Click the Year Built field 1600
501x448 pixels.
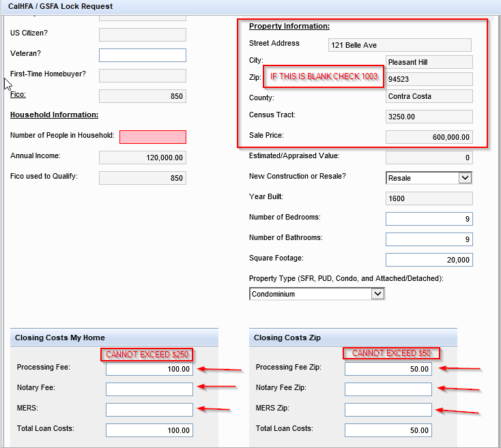point(429,198)
